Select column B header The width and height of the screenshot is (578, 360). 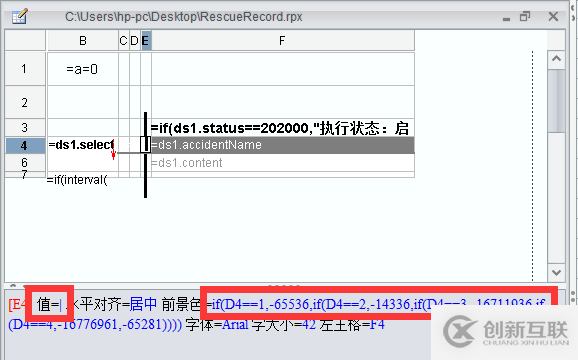pos(83,41)
